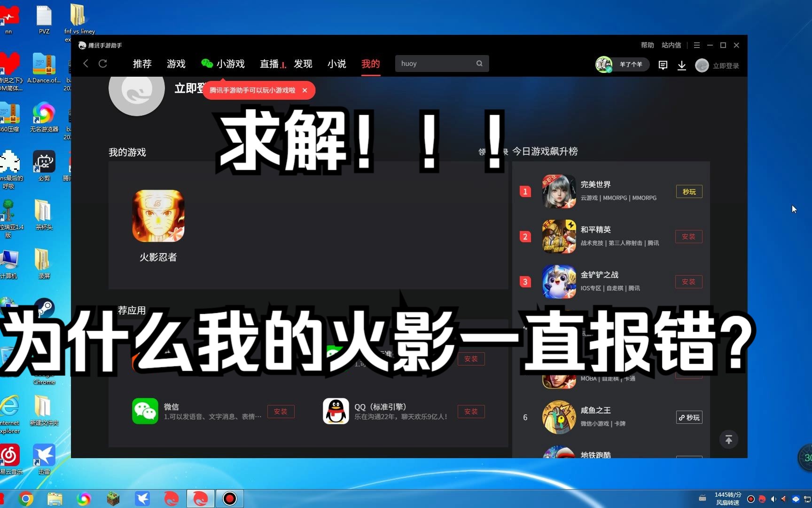Viewport: 812px width, 508px height.
Task: Open the 直播 tab
Action: [270, 64]
